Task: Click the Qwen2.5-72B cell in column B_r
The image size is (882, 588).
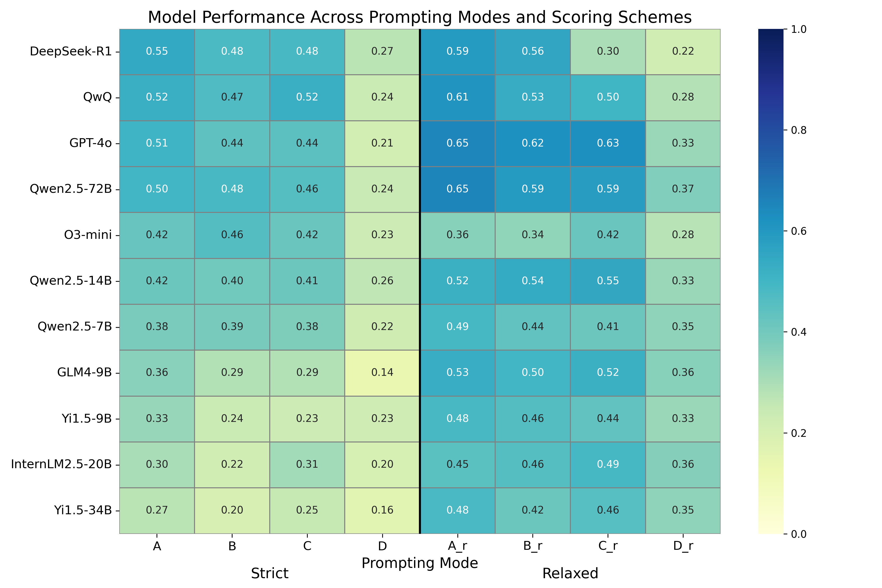Action: [x=532, y=189]
